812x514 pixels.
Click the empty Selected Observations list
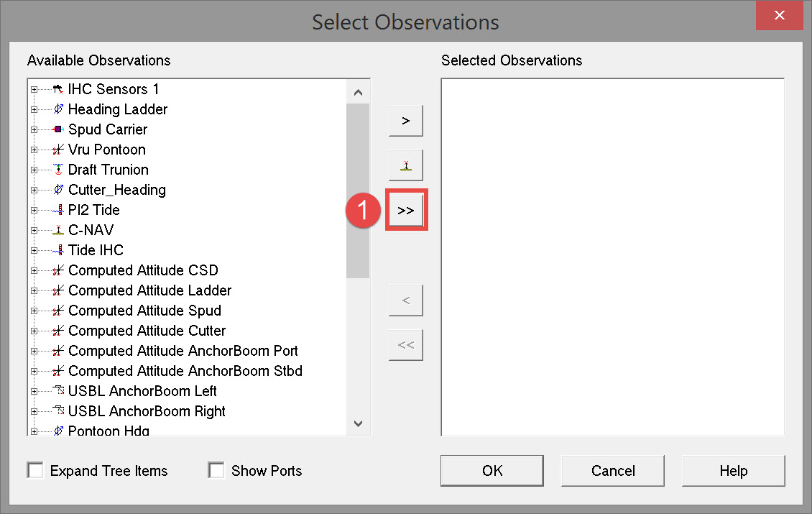tap(612, 257)
